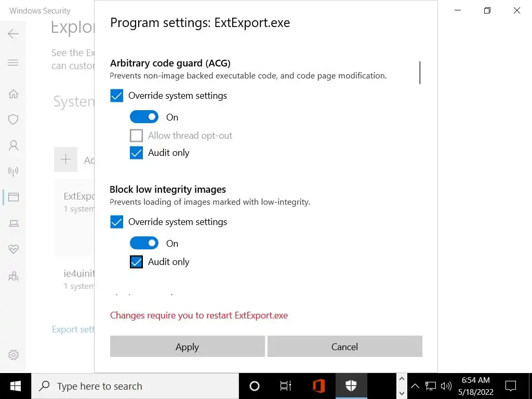The width and height of the screenshot is (532, 399).
Task: Click the Arbitrary code guard (ACG) heading
Action: pyautogui.click(x=170, y=63)
